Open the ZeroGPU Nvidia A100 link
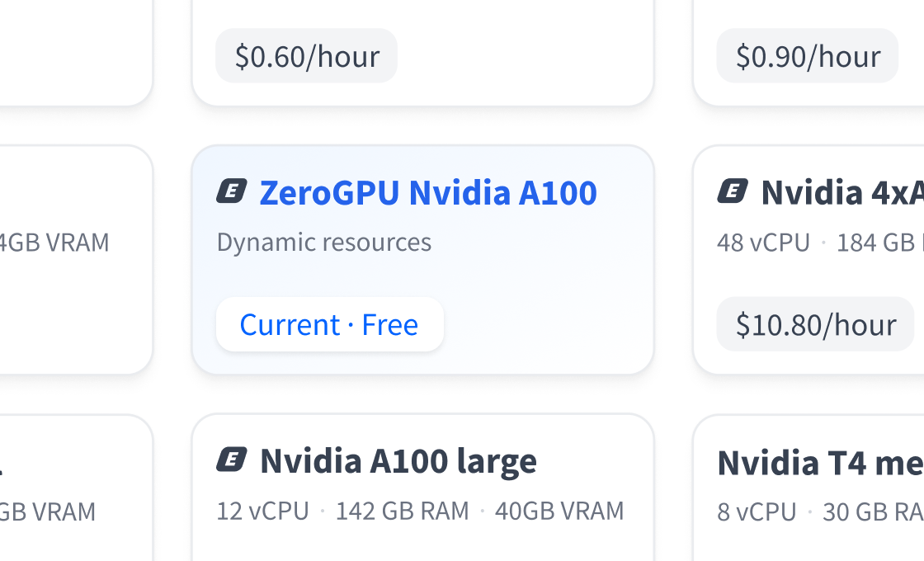 (x=428, y=192)
